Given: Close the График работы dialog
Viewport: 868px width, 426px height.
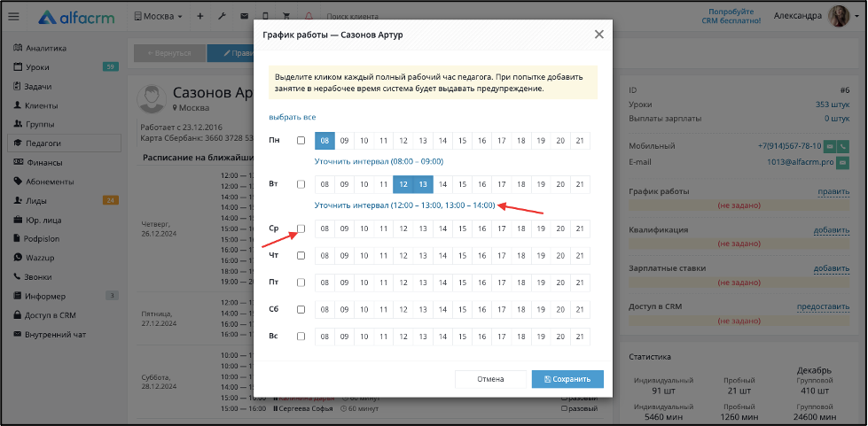Looking at the screenshot, I should pos(599,35).
